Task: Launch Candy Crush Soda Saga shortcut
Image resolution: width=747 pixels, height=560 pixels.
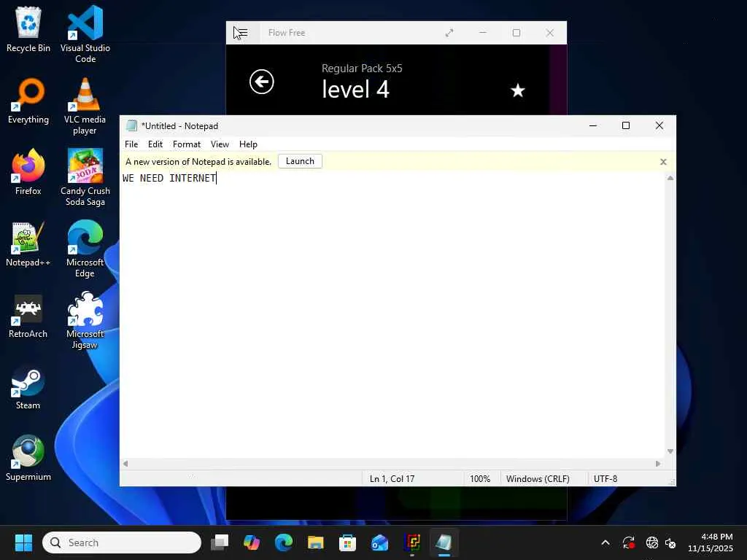Action: coord(85,177)
